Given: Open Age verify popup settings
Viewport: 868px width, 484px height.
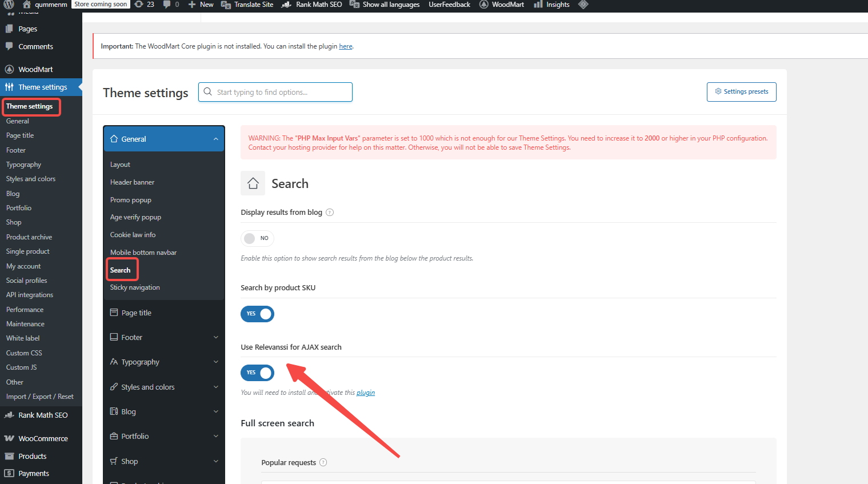Looking at the screenshot, I should tap(135, 217).
